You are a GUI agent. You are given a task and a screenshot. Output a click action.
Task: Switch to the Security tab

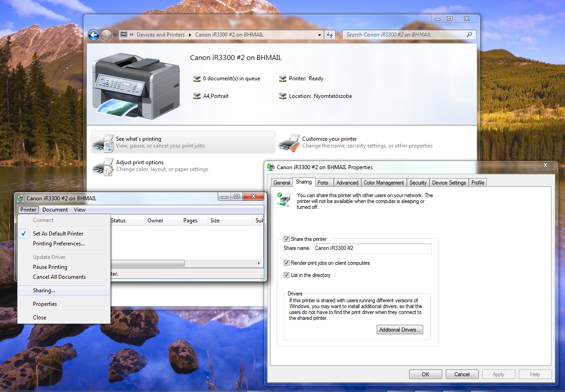coord(418,183)
